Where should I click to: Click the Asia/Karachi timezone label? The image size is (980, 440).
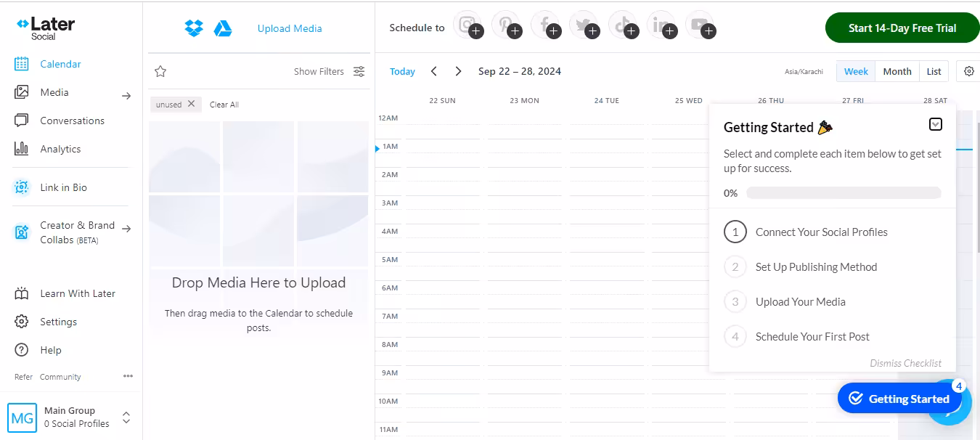pos(804,72)
